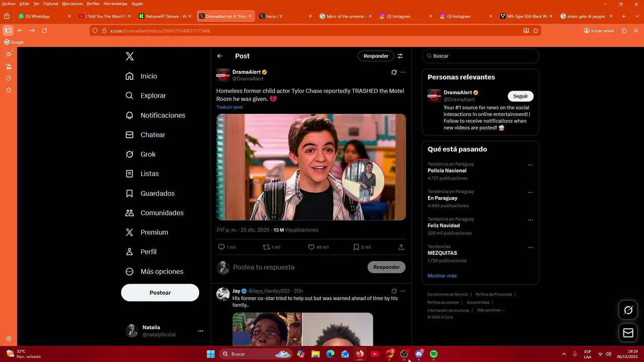Open X home via the X logo

(130, 56)
